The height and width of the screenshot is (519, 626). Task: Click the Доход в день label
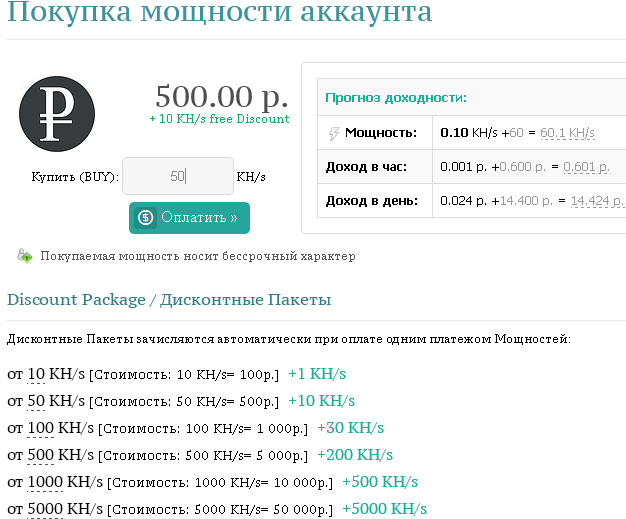(x=372, y=200)
